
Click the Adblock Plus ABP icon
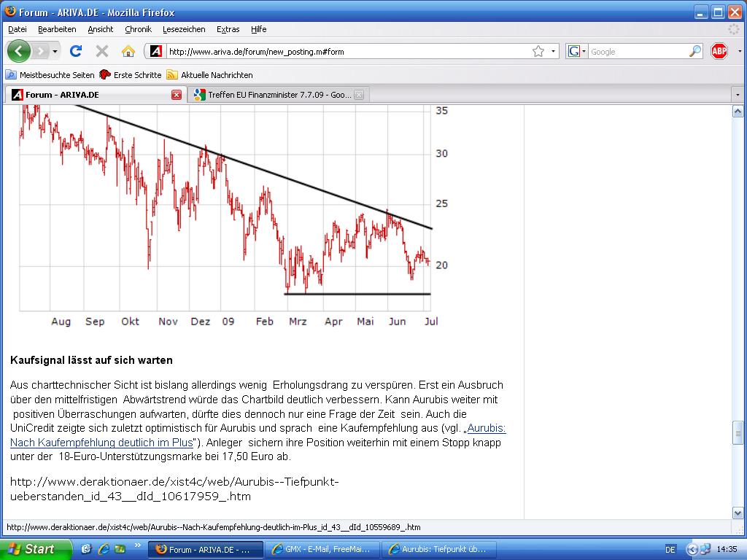click(x=719, y=51)
